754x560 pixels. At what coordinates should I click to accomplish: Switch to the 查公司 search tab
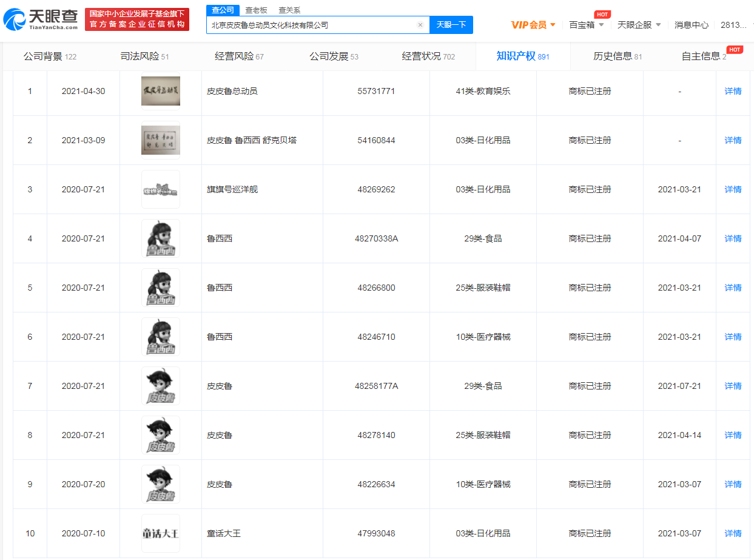(x=223, y=10)
